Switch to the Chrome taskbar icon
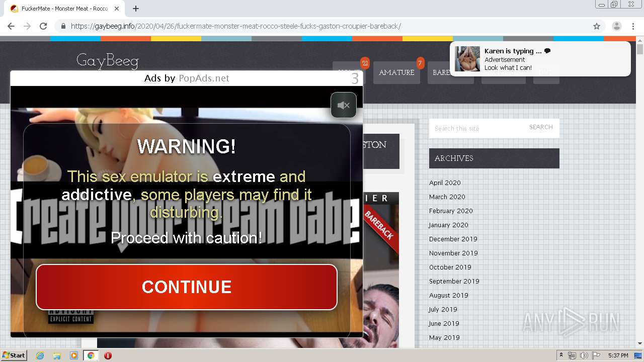The image size is (644, 362). pyautogui.click(x=91, y=355)
